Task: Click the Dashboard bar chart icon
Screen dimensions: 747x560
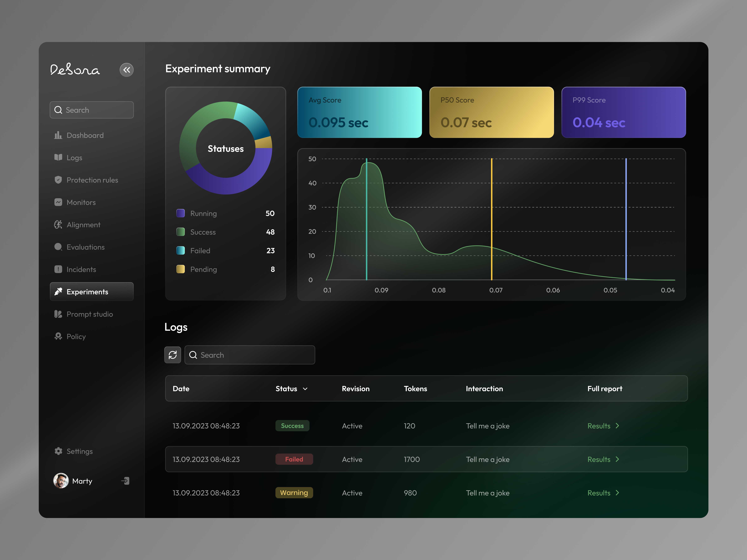Action: pos(58,135)
